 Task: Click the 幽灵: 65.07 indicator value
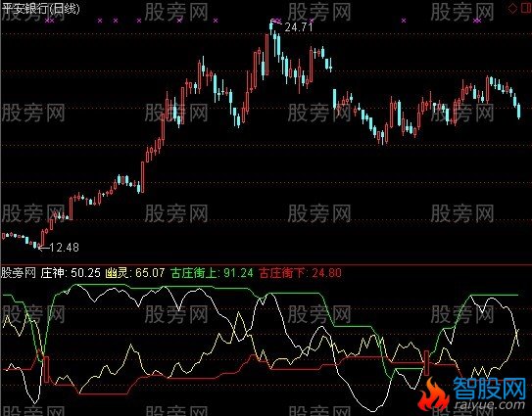(135, 272)
